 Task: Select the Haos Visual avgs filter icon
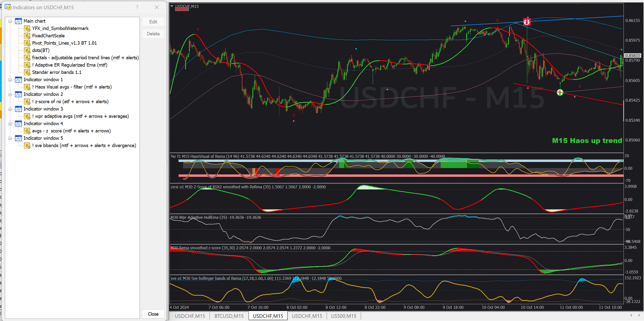[x=27, y=87]
